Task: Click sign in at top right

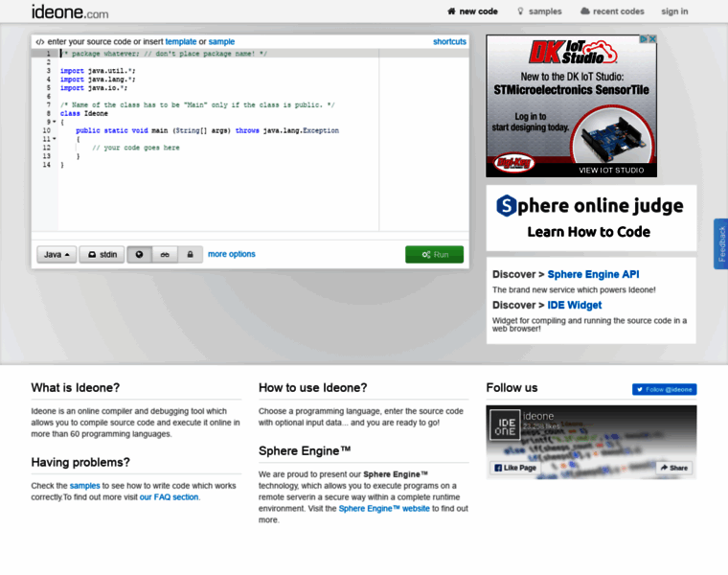Action: pos(674,11)
